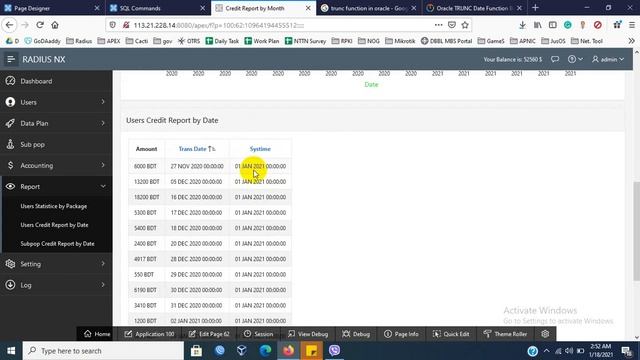Viewport: 640px width, 360px height.
Task: Go to browser home page icon
Action: pos(55,25)
